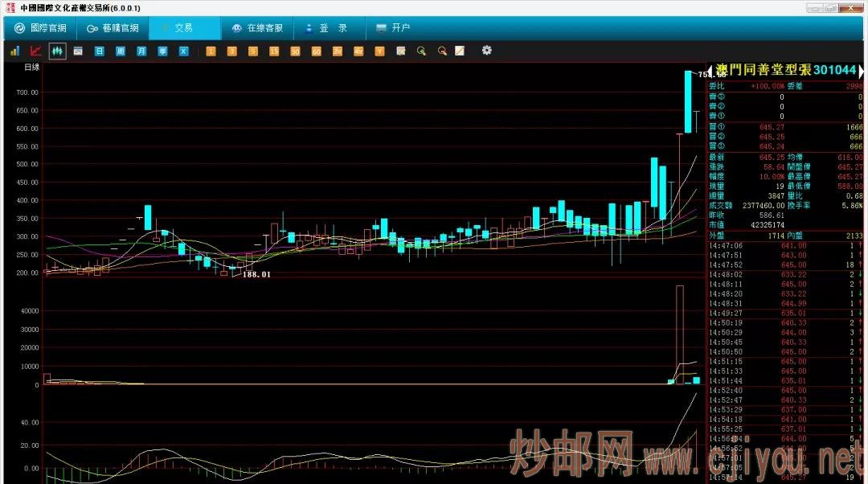The height and width of the screenshot is (484, 868).
Task: Click the 188.01 low price marker
Action: point(256,275)
